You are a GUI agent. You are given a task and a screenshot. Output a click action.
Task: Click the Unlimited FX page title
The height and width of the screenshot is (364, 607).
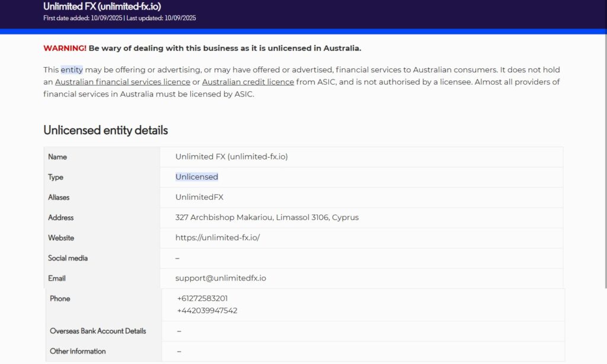pos(102,6)
